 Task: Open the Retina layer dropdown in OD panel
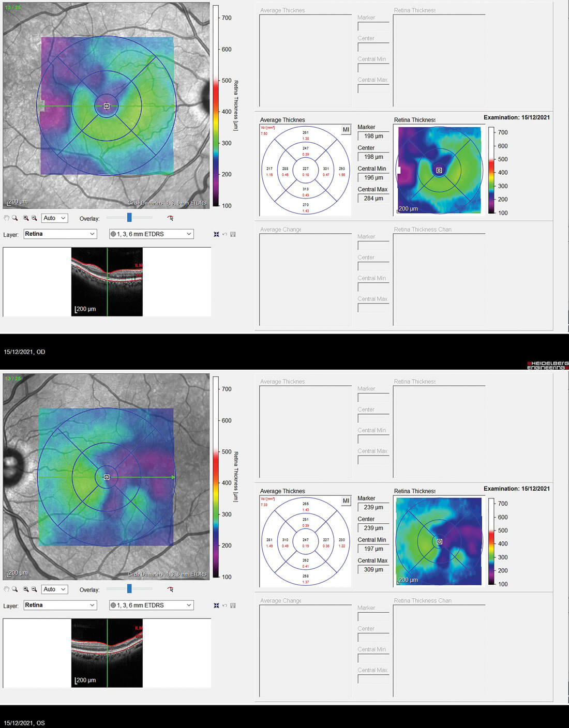tap(60, 234)
